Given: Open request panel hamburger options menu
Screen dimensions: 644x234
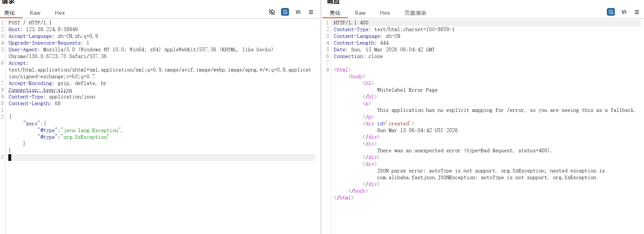Looking at the screenshot, I should pyautogui.click(x=311, y=12).
